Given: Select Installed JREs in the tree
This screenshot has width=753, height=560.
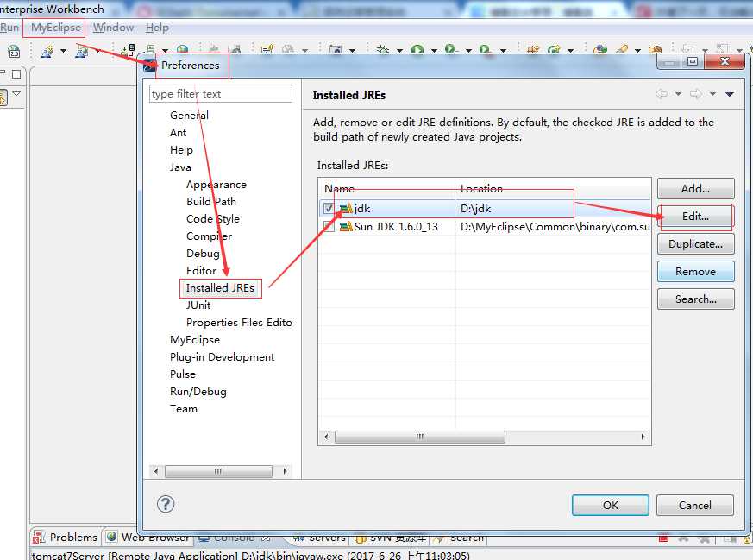Looking at the screenshot, I should pyautogui.click(x=221, y=288).
